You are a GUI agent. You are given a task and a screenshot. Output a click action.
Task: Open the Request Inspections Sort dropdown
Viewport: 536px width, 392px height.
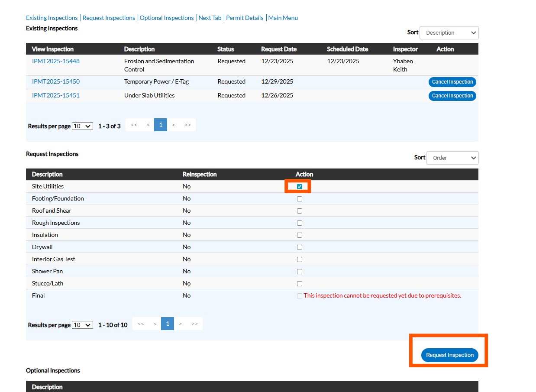pos(452,158)
